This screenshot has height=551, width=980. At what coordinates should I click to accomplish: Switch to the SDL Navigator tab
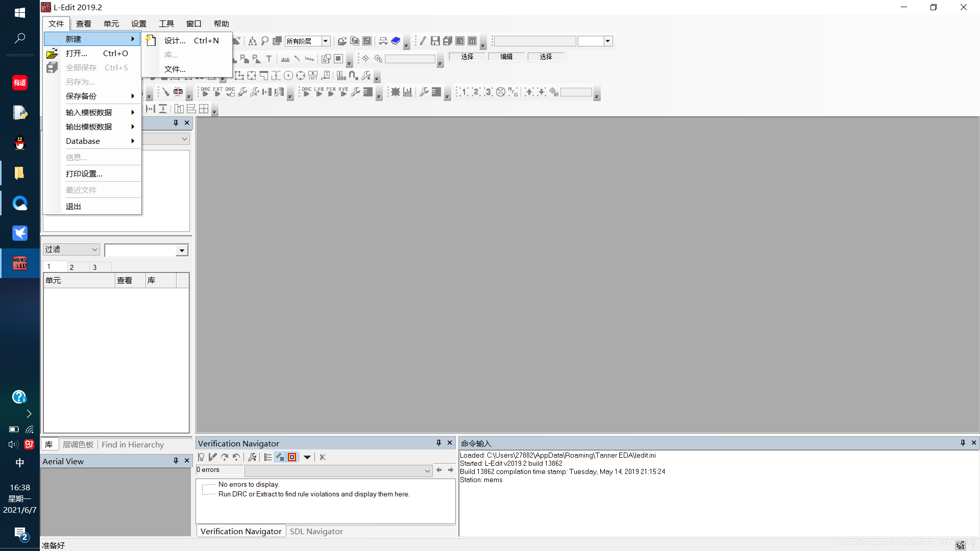coord(316,531)
